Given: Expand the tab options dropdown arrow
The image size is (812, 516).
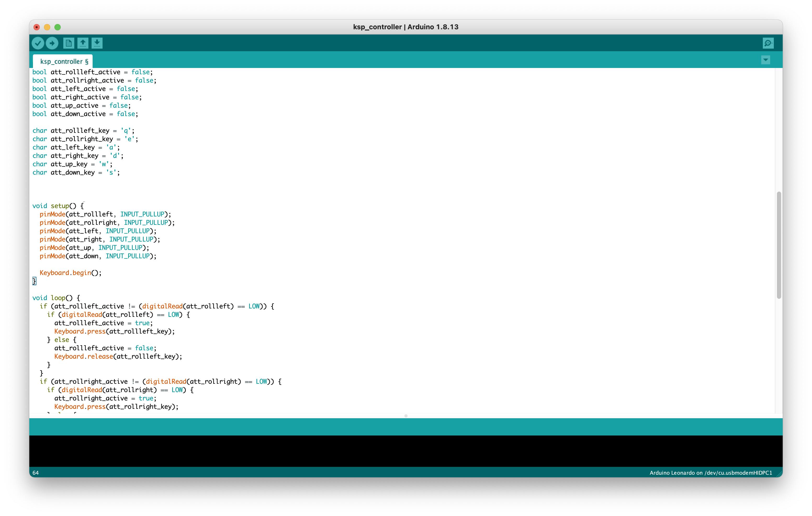Looking at the screenshot, I should (766, 60).
